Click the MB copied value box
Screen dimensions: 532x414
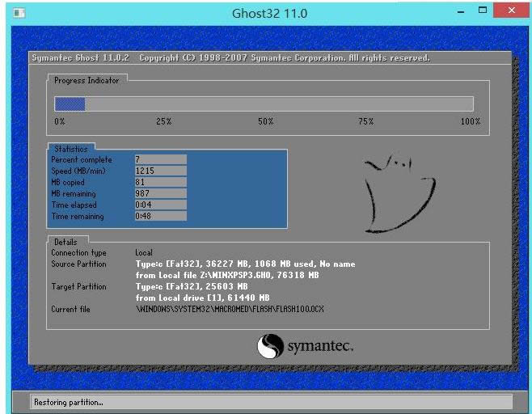[160, 182]
